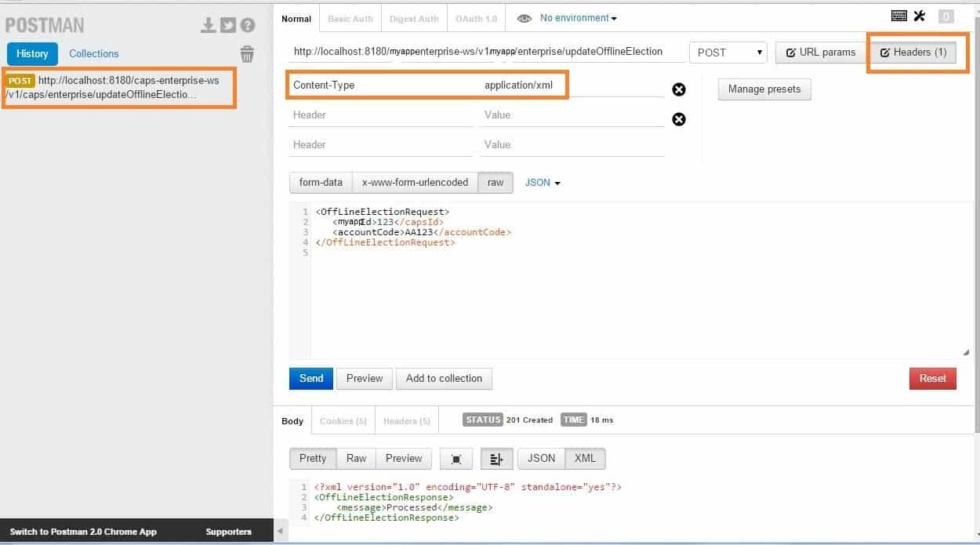Open help using the question mark icon
Image resolution: width=980 pixels, height=545 pixels.
[246, 24]
